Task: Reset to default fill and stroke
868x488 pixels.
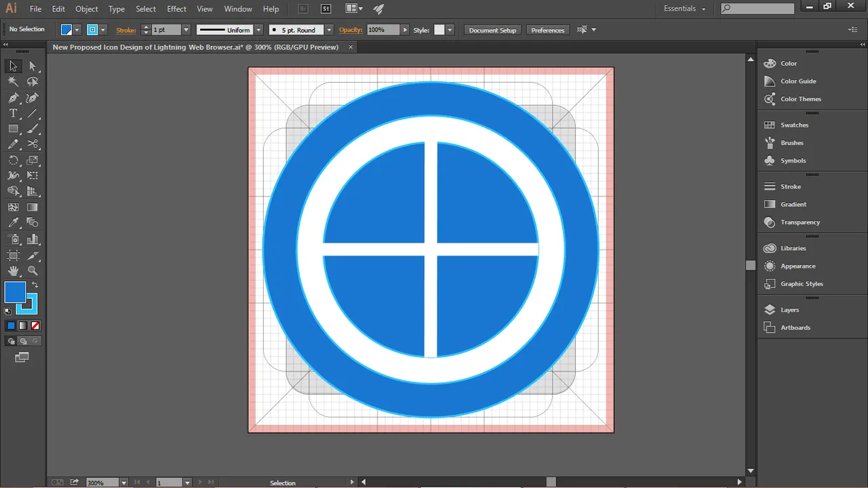Action: 8,311
